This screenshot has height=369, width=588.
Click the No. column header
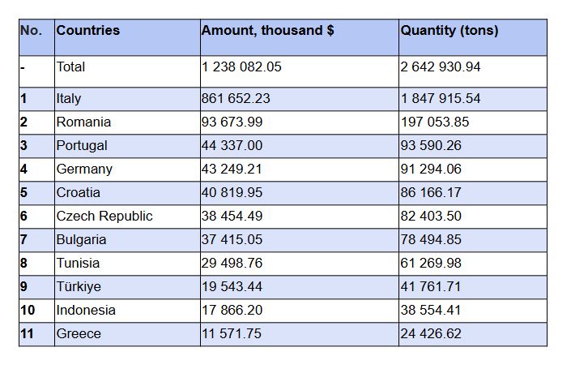(31, 31)
